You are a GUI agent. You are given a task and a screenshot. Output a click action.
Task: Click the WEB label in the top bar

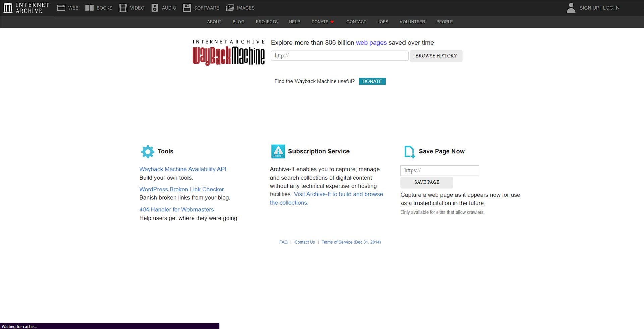pos(73,8)
